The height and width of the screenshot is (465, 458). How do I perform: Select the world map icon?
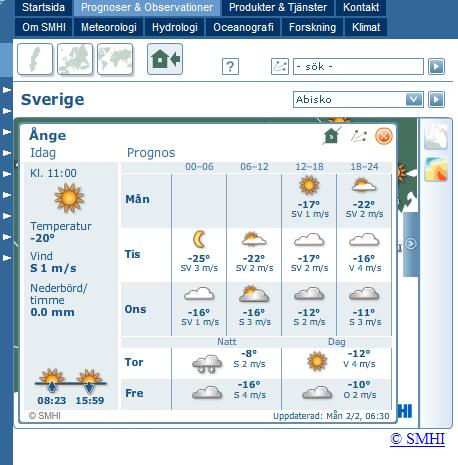click(x=115, y=59)
